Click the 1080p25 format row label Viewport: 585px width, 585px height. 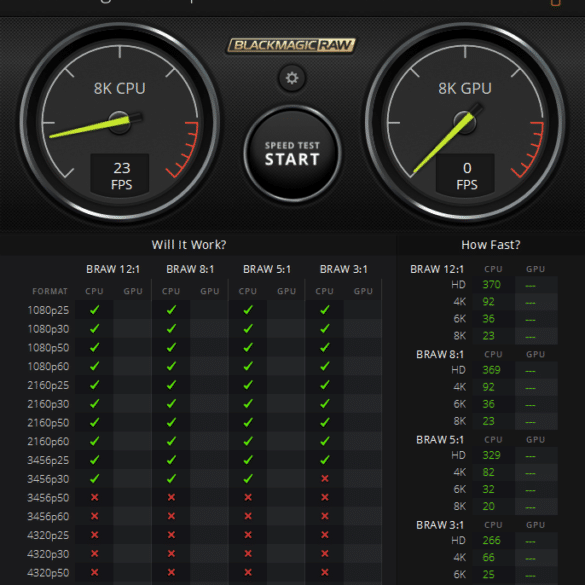tap(48, 310)
